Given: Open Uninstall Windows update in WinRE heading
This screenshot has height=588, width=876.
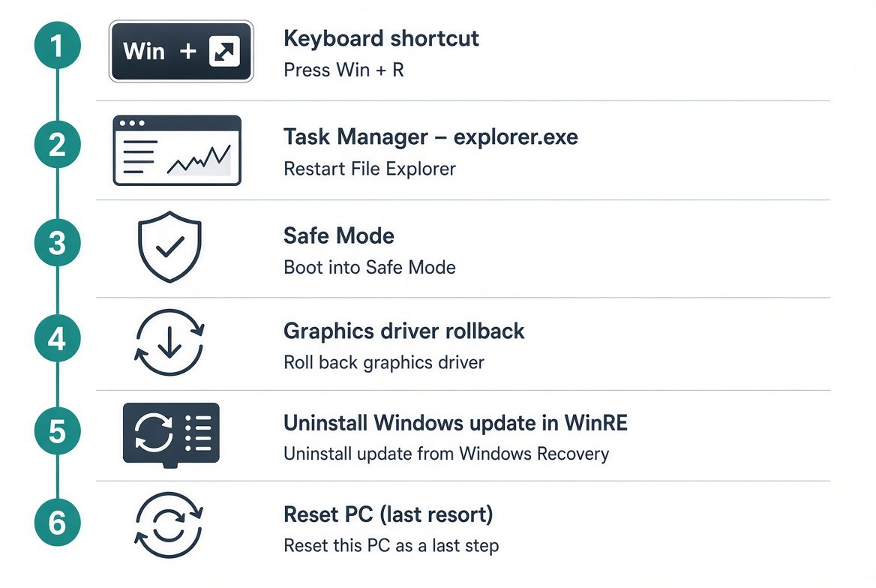Looking at the screenshot, I should (x=456, y=423).
